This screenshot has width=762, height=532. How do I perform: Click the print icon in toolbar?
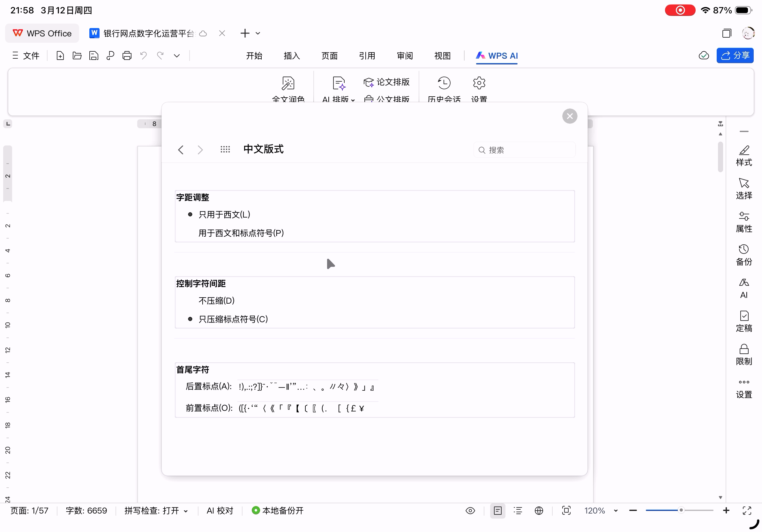point(127,55)
